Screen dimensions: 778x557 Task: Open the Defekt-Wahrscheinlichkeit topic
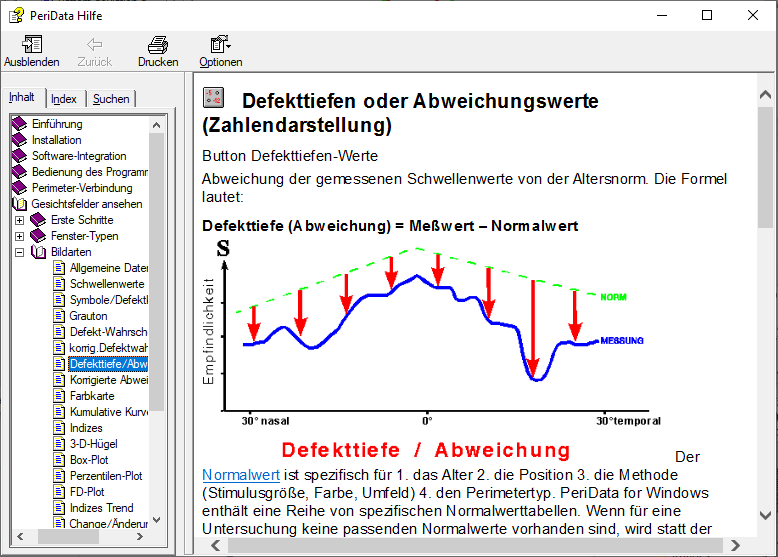point(109,332)
